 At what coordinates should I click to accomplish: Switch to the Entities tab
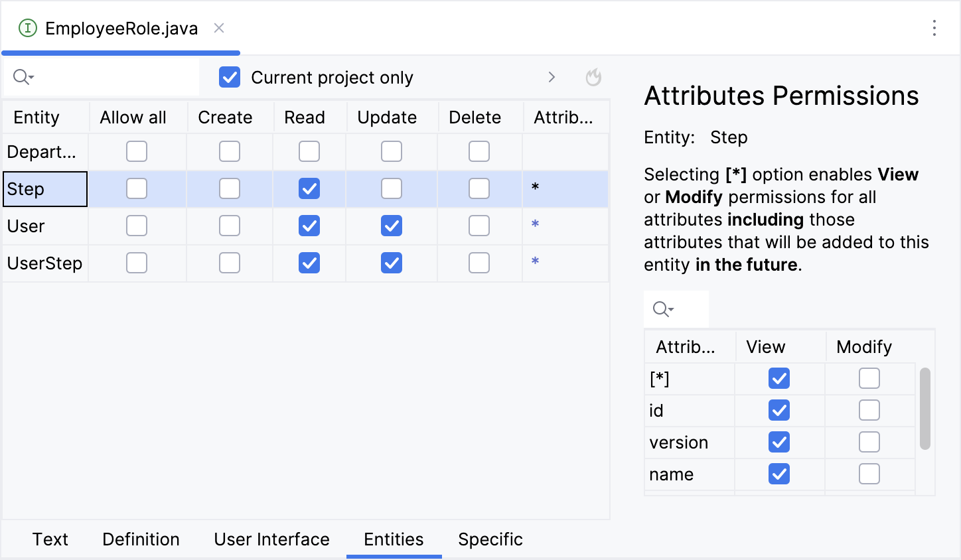pos(394,539)
